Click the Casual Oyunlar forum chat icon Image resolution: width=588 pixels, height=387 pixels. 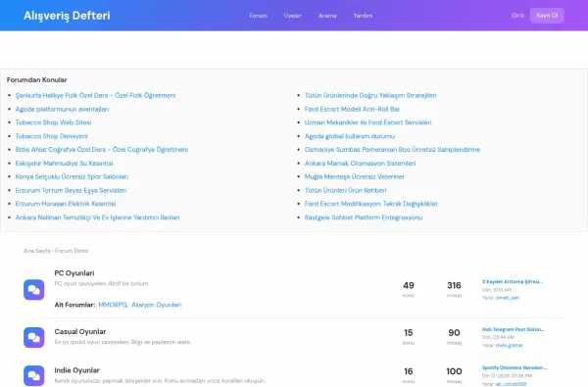(33, 337)
